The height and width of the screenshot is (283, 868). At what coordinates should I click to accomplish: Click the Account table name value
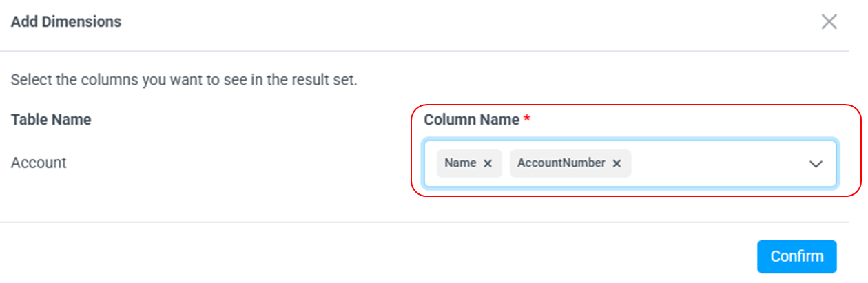[39, 163]
